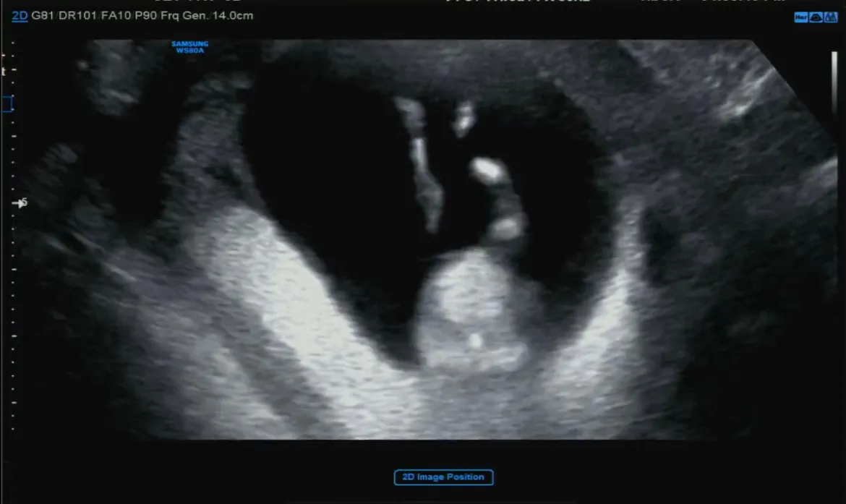Click the 2D Image Position button
The height and width of the screenshot is (504, 846).
pos(443,477)
